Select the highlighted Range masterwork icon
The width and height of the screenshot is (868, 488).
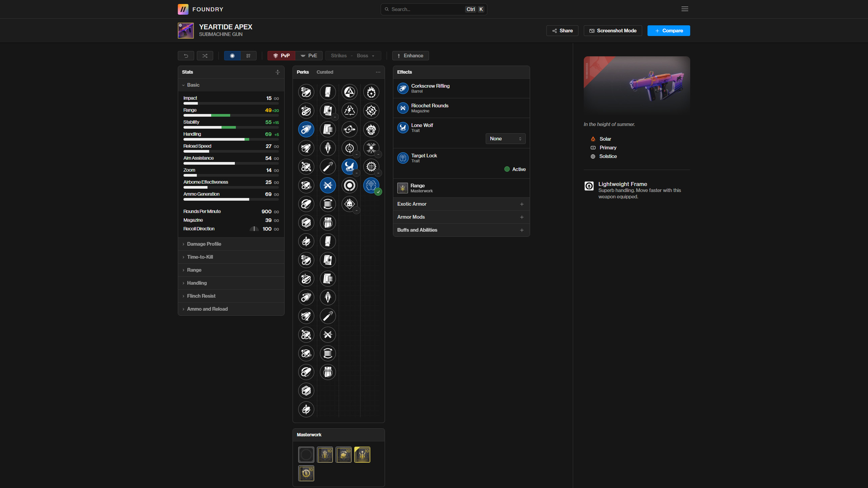tap(362, 455)
